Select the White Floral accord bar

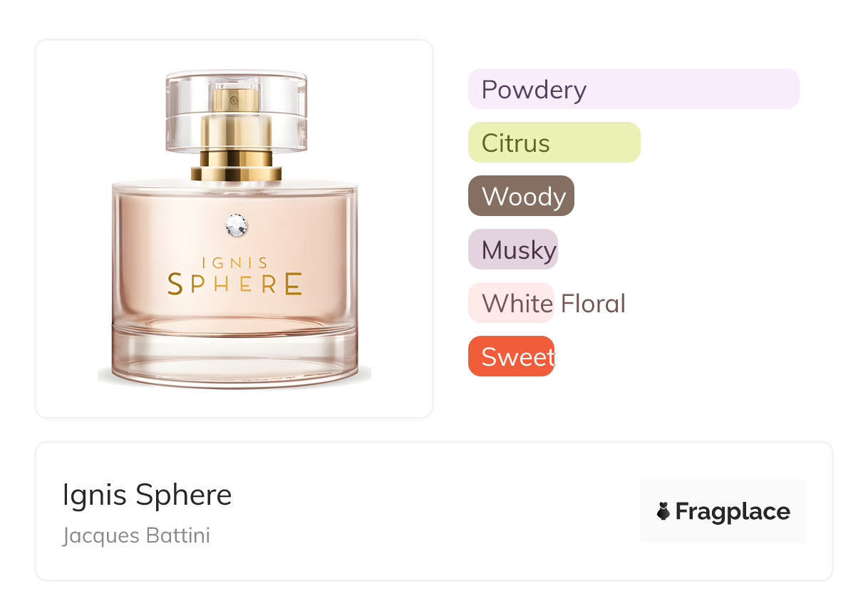[x=511, y=303]
